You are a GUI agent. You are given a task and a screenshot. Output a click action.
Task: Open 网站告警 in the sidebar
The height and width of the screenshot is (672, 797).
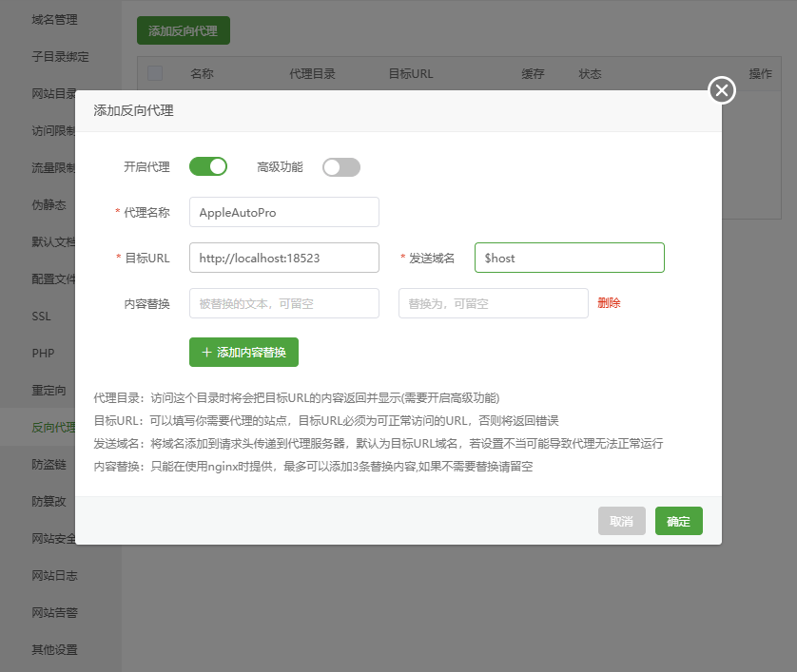coord(54,613)
